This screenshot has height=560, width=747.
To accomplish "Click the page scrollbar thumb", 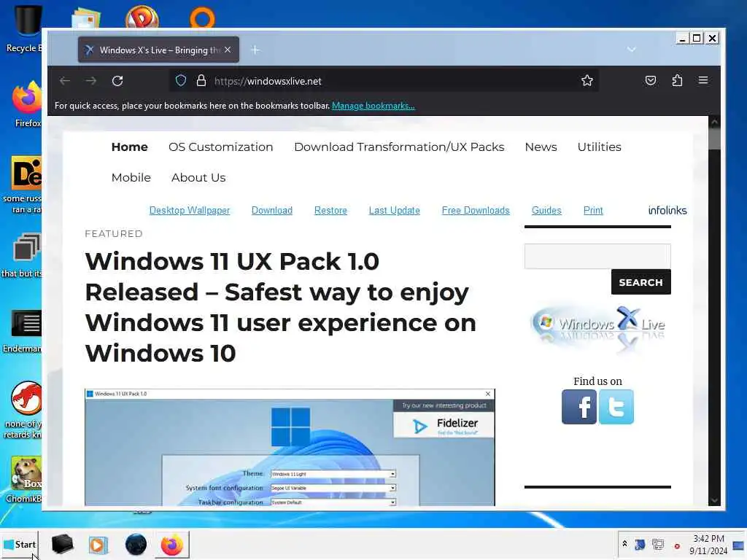I will point(714,139).
